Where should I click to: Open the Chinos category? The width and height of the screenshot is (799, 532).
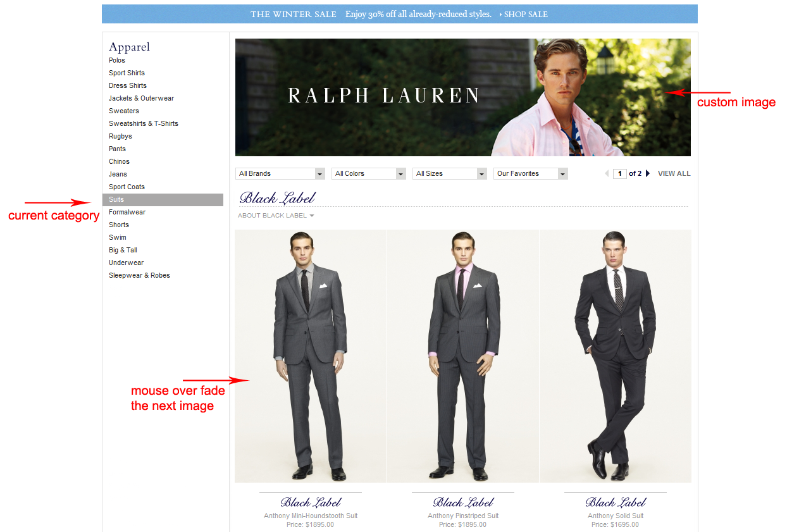119,161
